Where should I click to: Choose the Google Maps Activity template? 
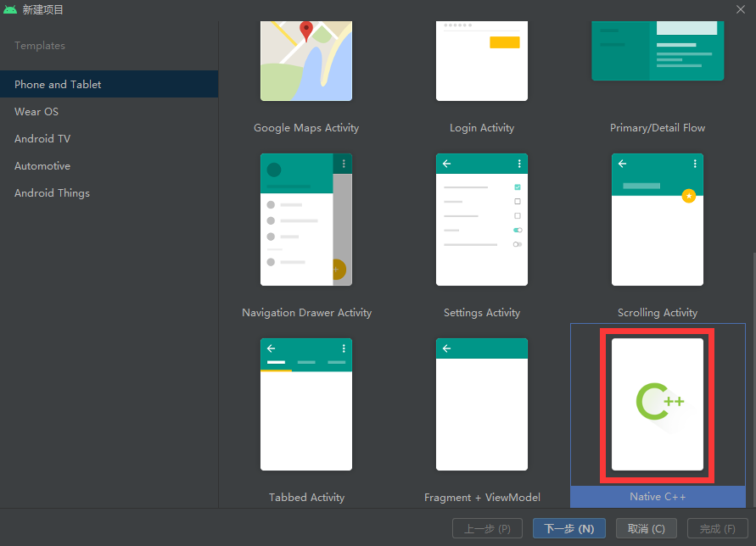click(306, 61)
